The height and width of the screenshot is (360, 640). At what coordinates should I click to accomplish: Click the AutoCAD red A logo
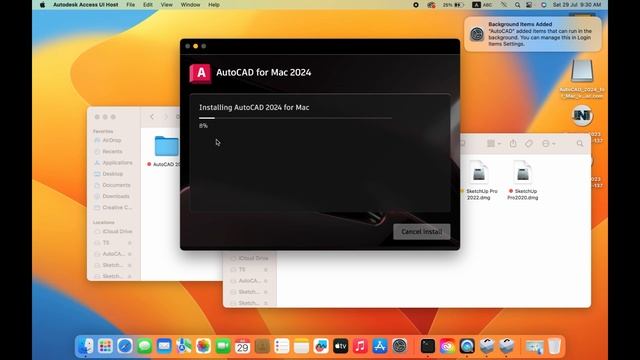pos(200,73)
